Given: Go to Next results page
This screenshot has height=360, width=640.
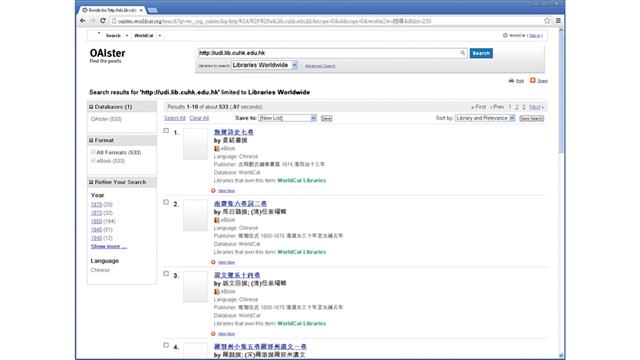Looking at the screenshot, I should pos(536,107).
